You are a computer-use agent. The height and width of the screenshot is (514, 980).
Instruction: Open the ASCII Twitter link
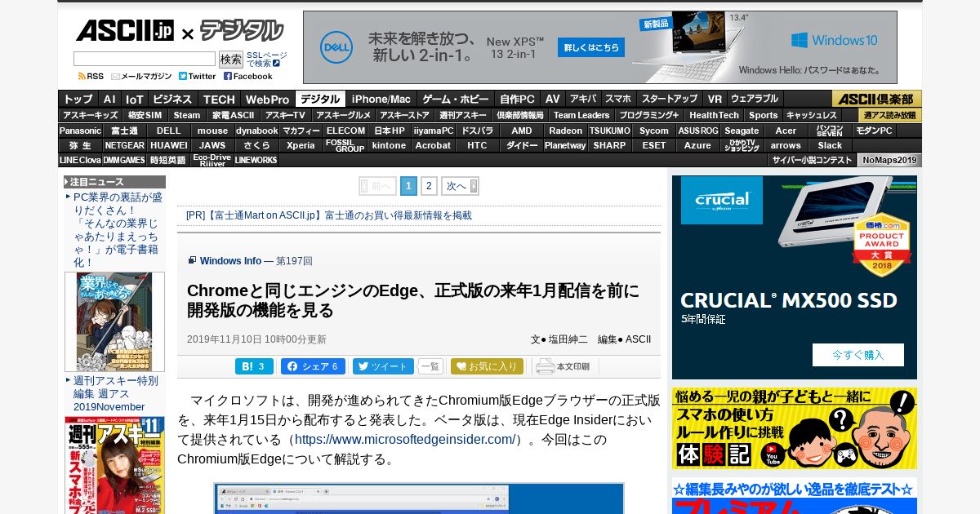tap(197, 76)
